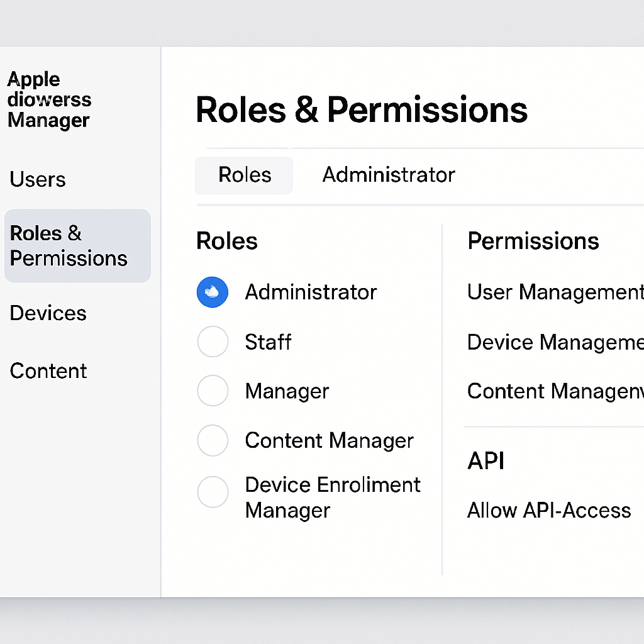This screenshot has width=644, height=644.
Task: Click the Staff role label
Action: click(268, 341)
